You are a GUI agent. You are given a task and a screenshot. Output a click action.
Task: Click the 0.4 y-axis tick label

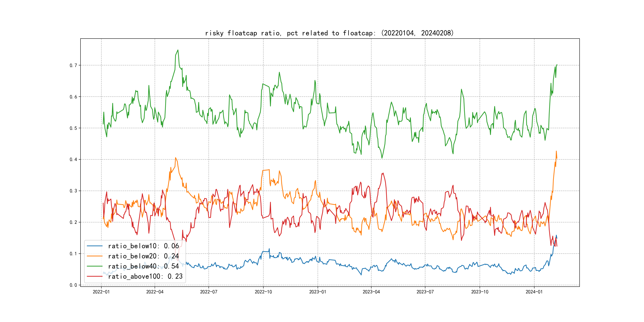pos(73,159)
